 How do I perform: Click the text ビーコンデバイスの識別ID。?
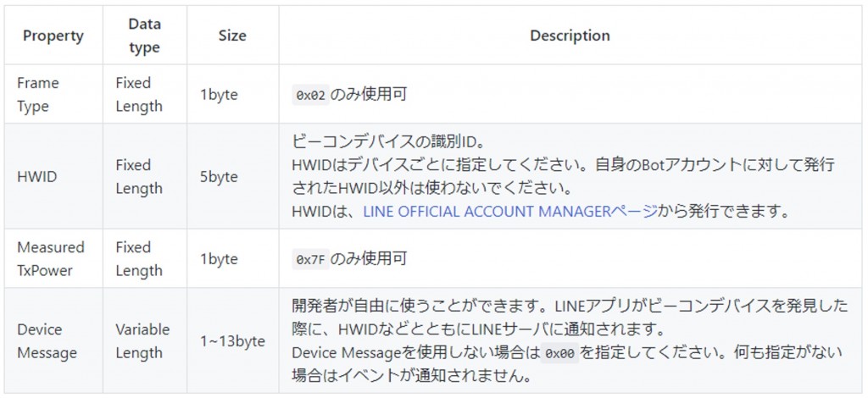(388, 141)
